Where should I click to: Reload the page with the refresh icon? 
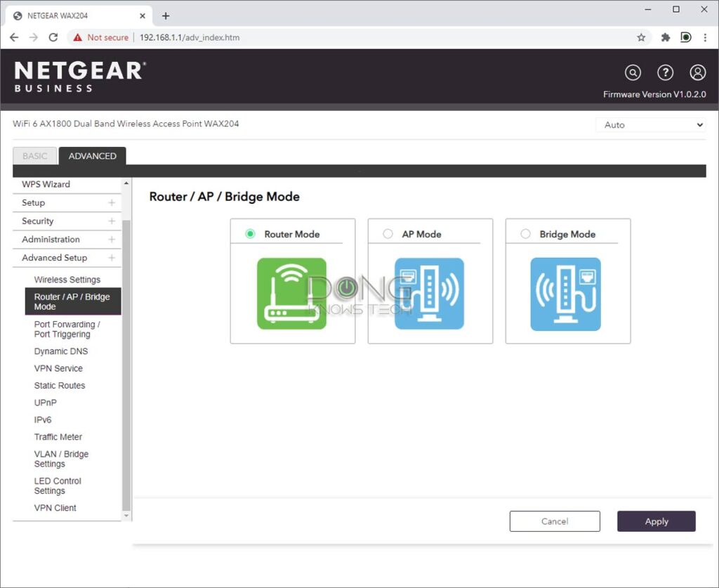[x=53, y=38]
